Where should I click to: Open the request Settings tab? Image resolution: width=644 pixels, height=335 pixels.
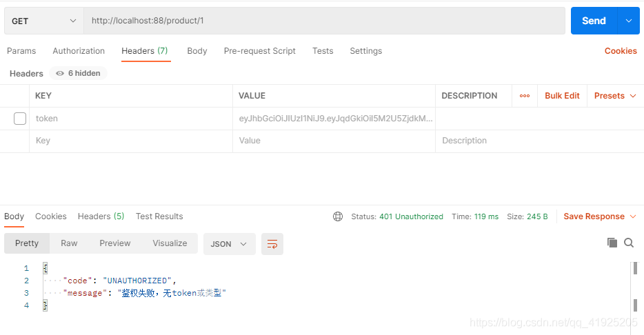tap(366, 51)
